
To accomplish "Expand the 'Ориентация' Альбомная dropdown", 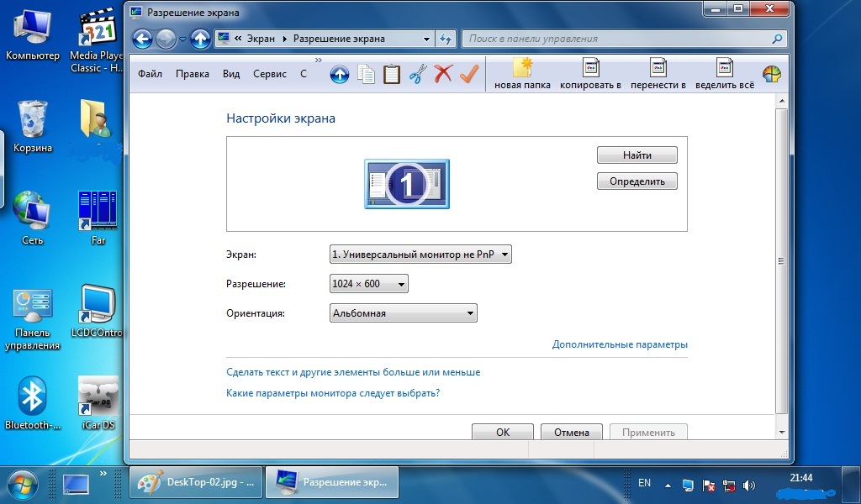I will coord(404,313).
